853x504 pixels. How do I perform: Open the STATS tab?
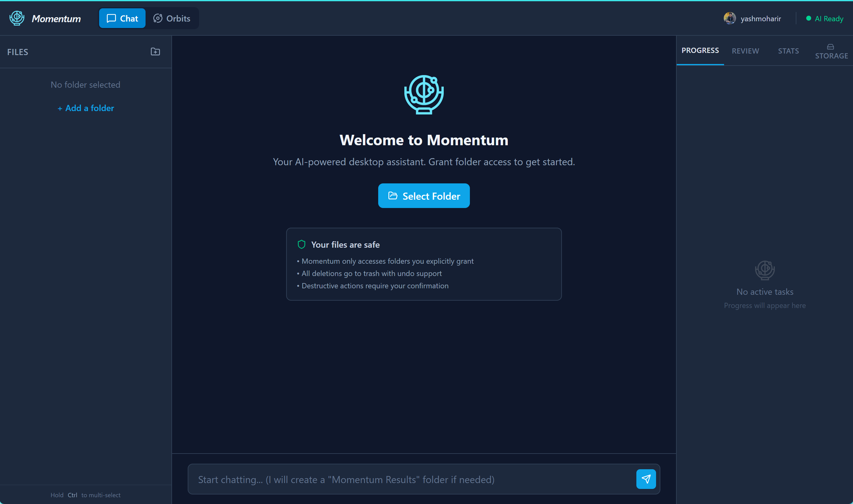(x=788, y=51)
